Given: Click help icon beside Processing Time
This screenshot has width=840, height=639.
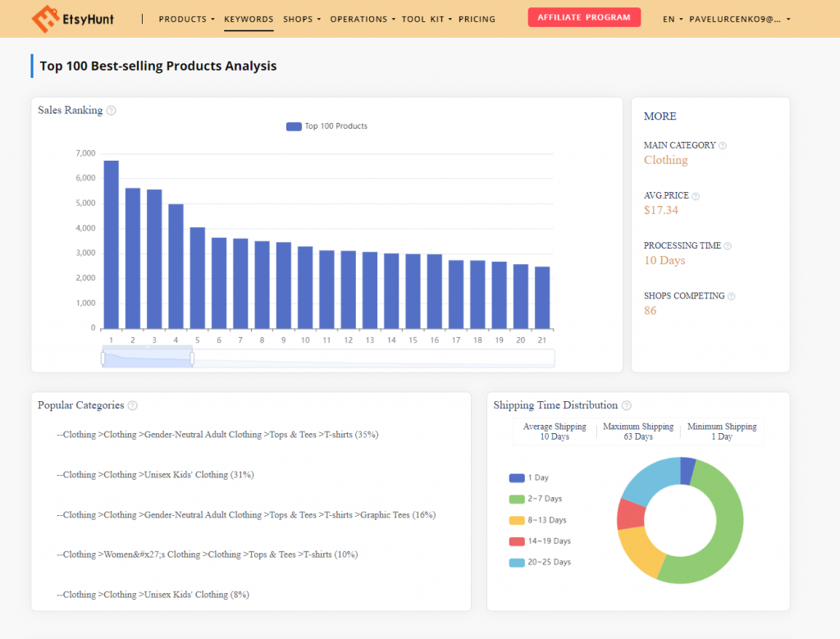Looking at the screenshot, I should point(728,246).
